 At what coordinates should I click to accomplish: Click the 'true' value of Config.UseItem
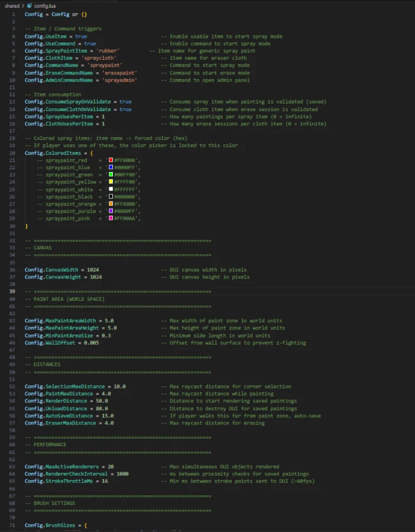(81, 36)
